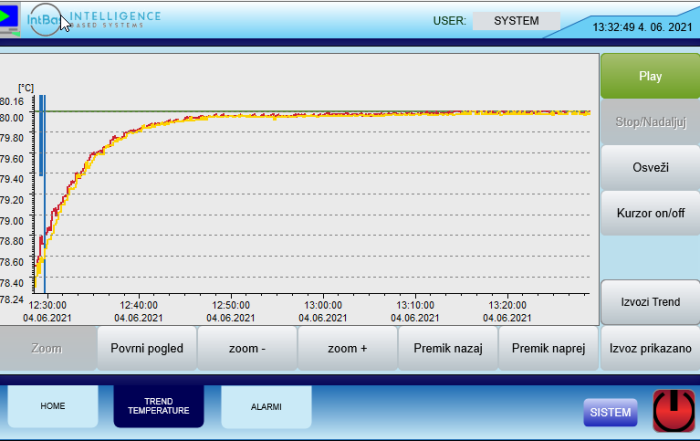Image resolution: width=700 pixels, height=441 pixels.
Task: Toggle Stop/Nadaljuj trend recording
Action: (650, 122)
